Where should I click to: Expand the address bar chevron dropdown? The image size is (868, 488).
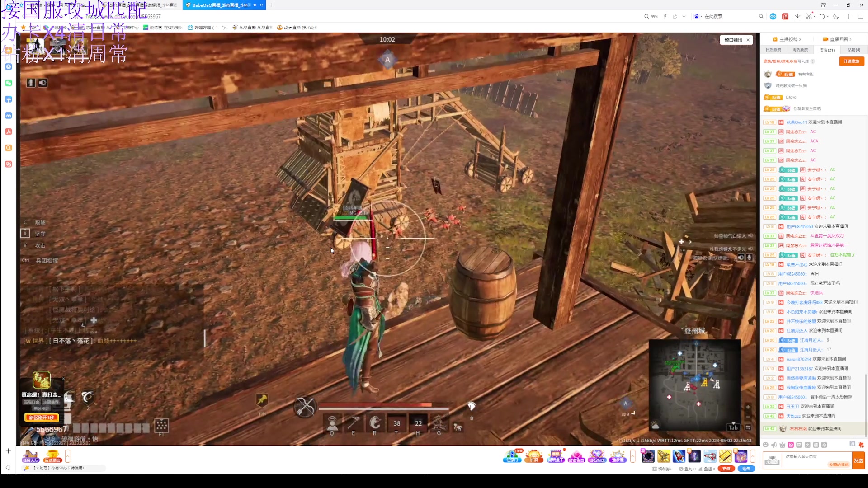(x=684, y=16)
